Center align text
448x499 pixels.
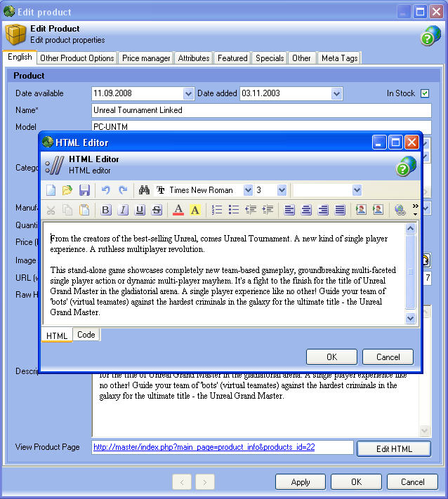coord(306,210)
